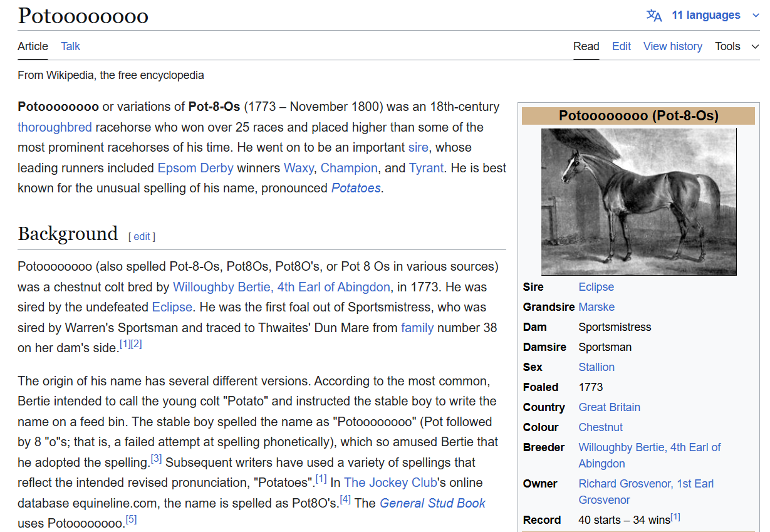Jump to citation 1 after dam's side
The width and height of the screenshot is (770, 532).
[125, 344]
